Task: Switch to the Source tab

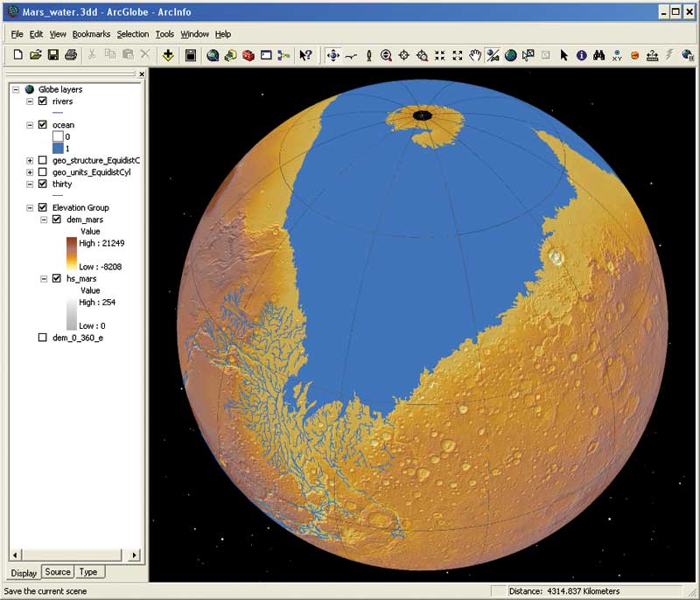Action: click(x=58, y=572)
